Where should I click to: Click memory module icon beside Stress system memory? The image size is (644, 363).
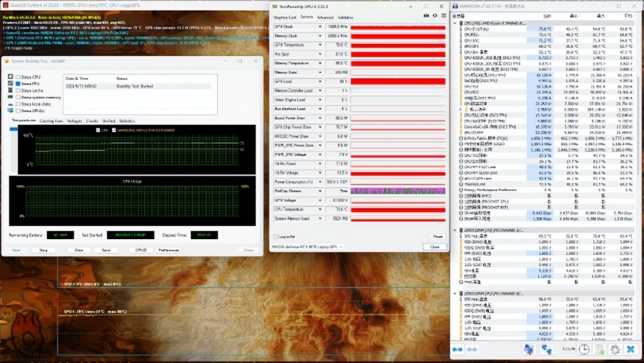click(11, 97)
